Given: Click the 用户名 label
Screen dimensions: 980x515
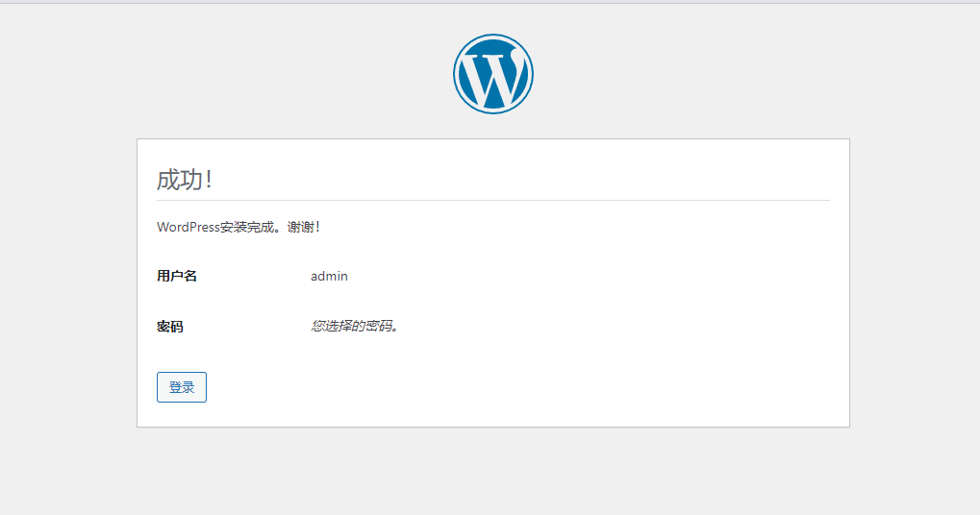Looking at the screenshot, I should point(177,276).
